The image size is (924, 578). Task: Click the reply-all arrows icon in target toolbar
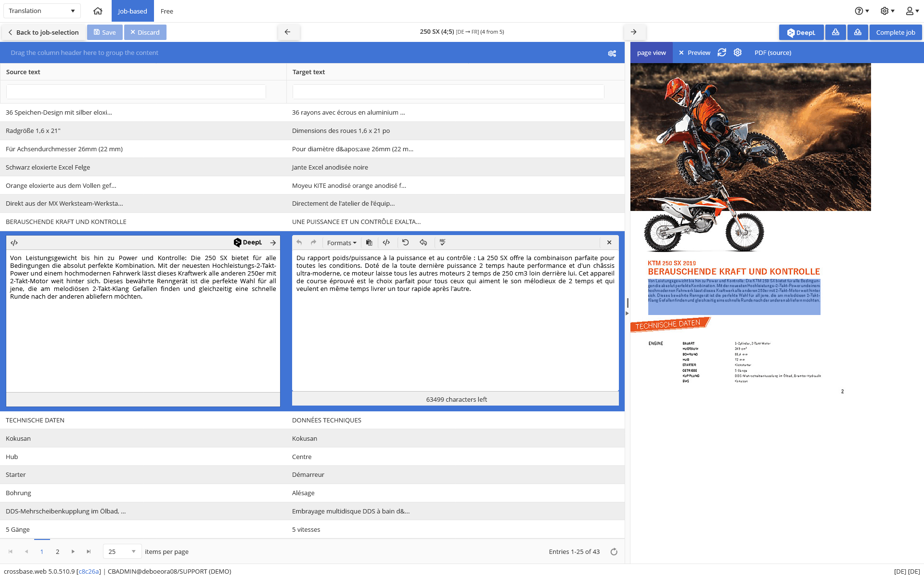(x=423, y=242)
